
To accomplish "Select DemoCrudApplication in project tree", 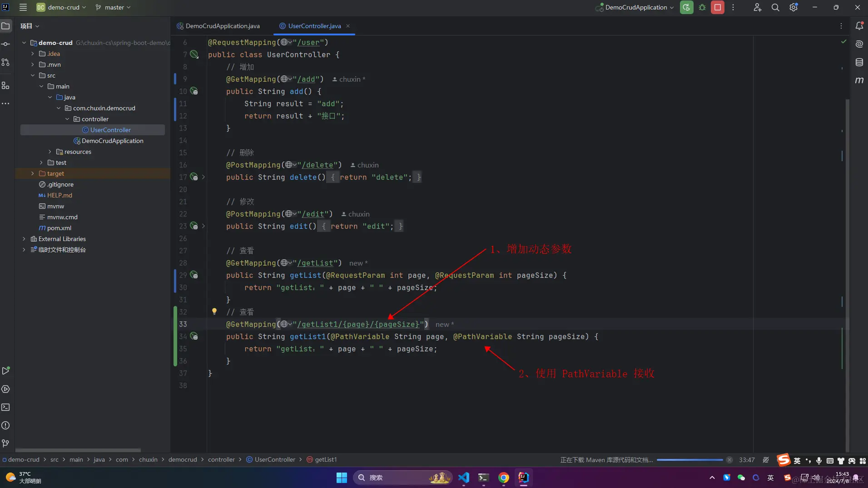I will coord(108,141).
